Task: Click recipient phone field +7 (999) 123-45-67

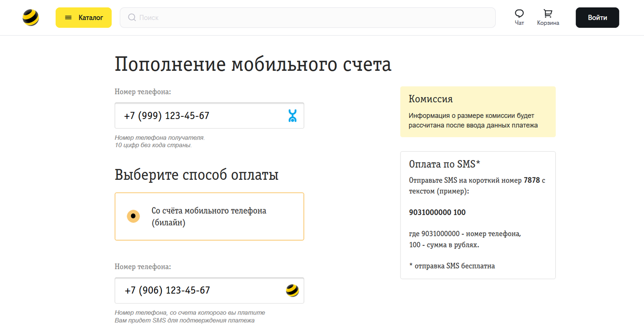Action: [210, 115]
